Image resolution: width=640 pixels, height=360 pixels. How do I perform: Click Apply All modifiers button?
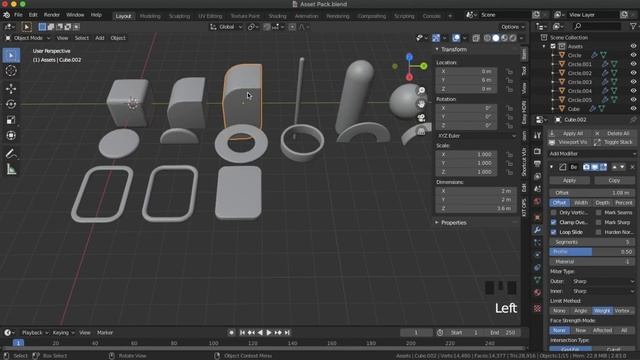[569, 133]
